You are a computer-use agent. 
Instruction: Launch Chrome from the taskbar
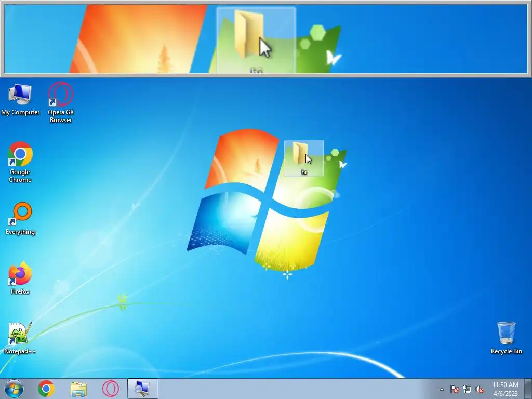click(46, 389)
